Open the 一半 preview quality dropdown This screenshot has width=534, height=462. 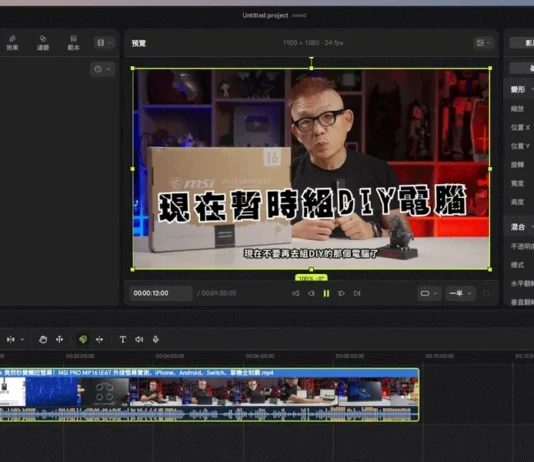460,293
